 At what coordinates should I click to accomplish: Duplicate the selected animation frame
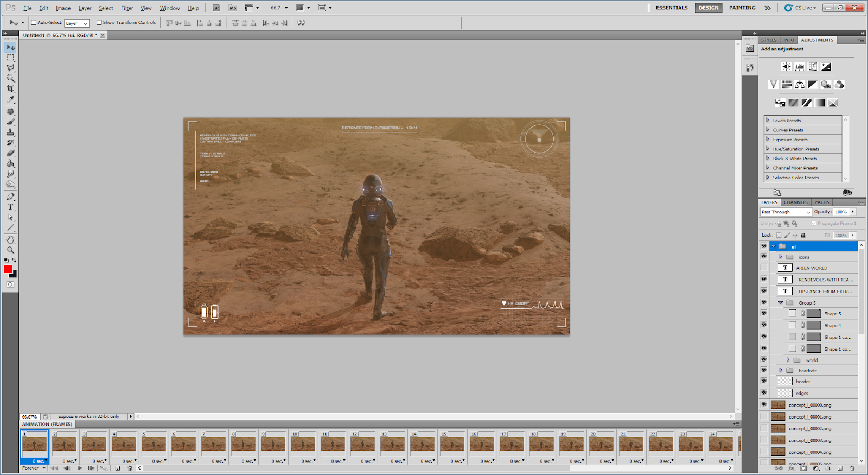pos(117,468)
